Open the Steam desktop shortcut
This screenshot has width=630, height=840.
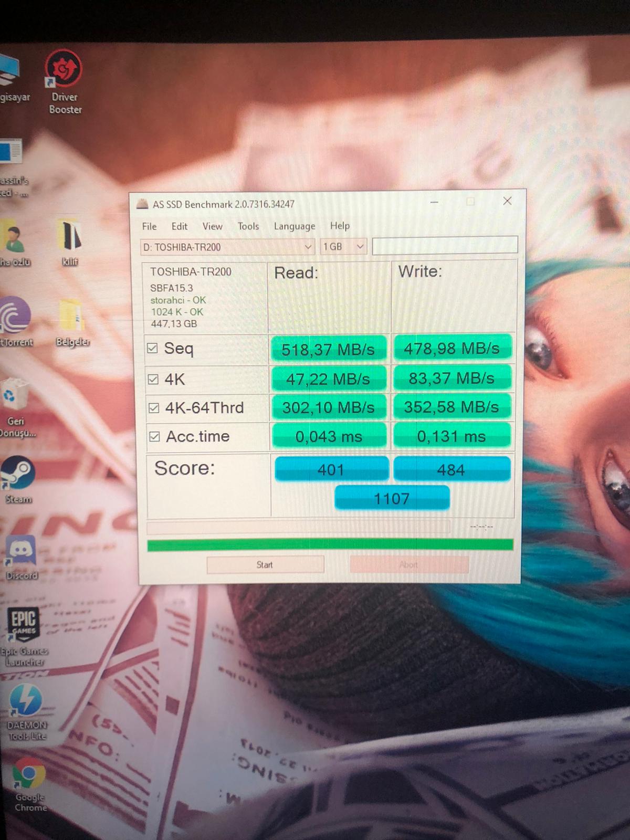pos(18,473)
